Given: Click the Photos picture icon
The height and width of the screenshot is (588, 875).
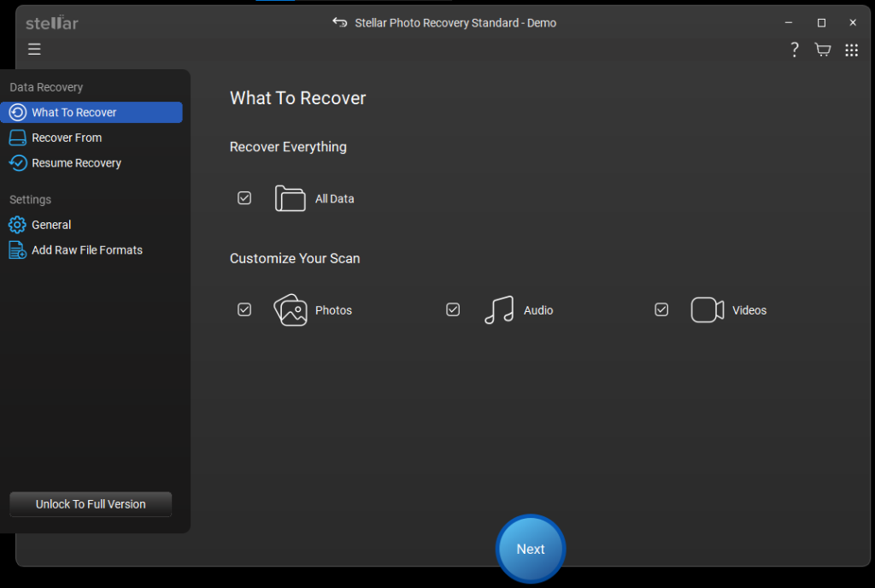Looking at the screenshot, I should (291, 309).
